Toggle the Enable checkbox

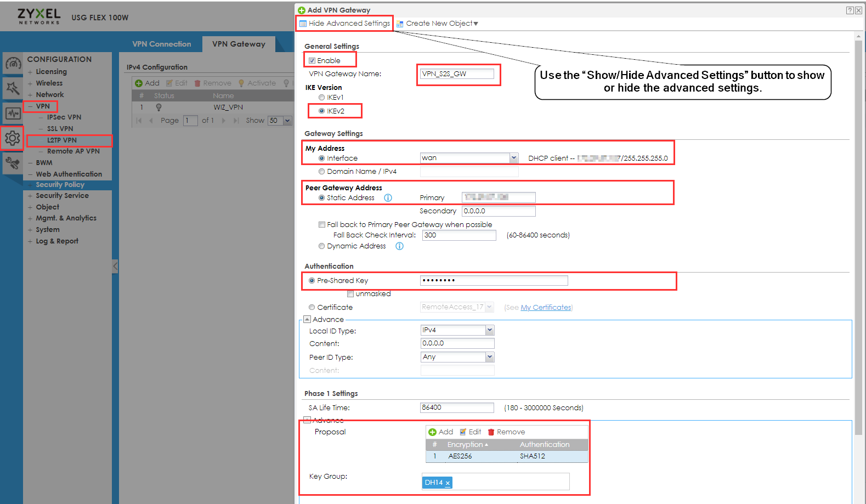312,61
